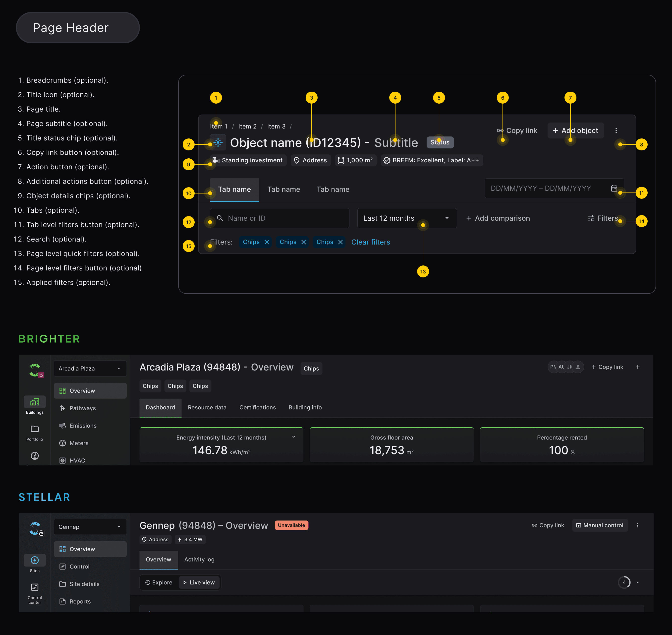This screenshot has width=672, height=635.
Task: Click the Buildings sidebar icon
Action: 35,402
